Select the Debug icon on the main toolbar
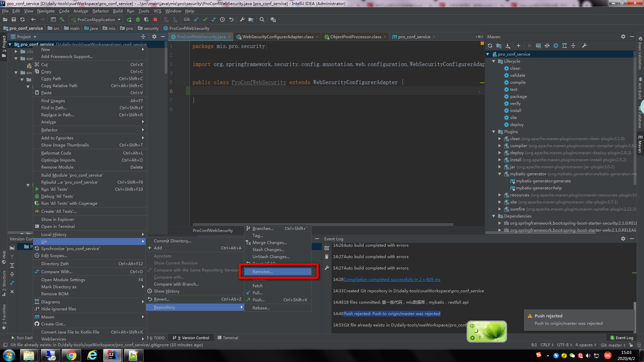This screenshot has height=362, width=644. point(138,19)
